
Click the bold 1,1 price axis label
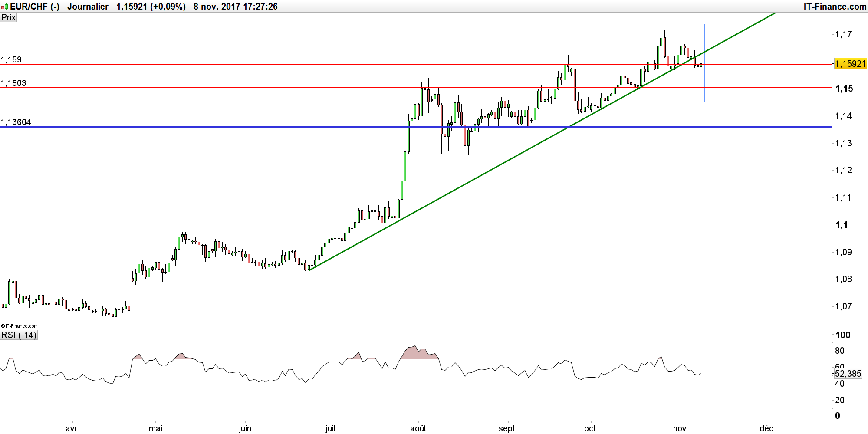pyautogui.click(x=842, y=225)
